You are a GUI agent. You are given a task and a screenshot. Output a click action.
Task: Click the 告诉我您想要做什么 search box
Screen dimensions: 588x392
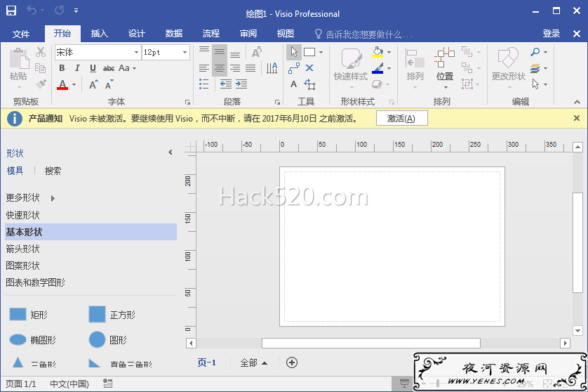[x=363, y=34]
